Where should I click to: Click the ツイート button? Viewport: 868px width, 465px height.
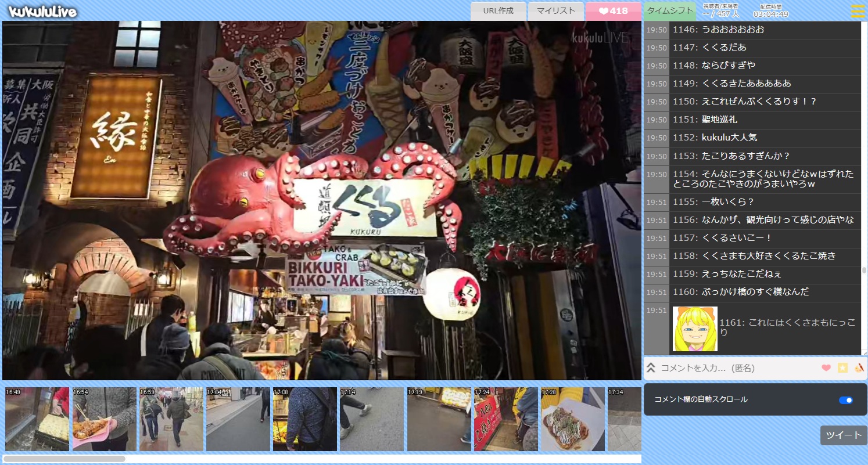point(843,435)
